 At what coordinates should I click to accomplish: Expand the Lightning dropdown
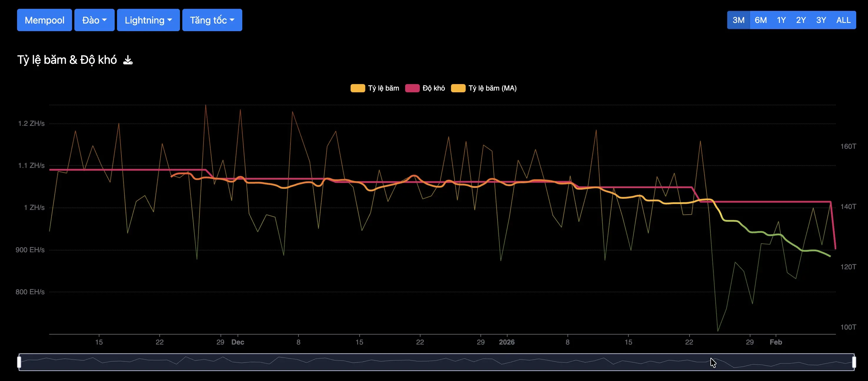coord(148,20)
